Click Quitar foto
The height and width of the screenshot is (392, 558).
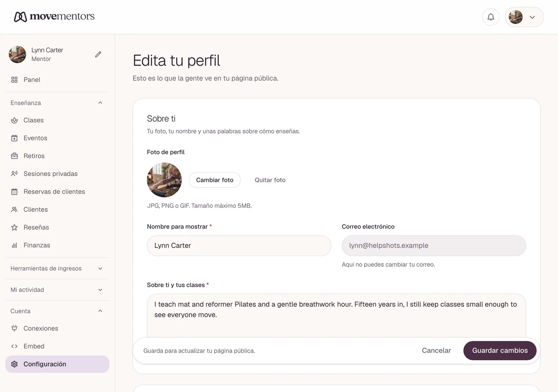pos(270,180)
